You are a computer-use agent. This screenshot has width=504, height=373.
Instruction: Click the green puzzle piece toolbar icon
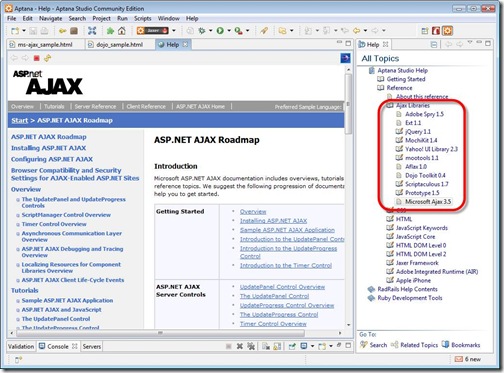pos(110,31)
